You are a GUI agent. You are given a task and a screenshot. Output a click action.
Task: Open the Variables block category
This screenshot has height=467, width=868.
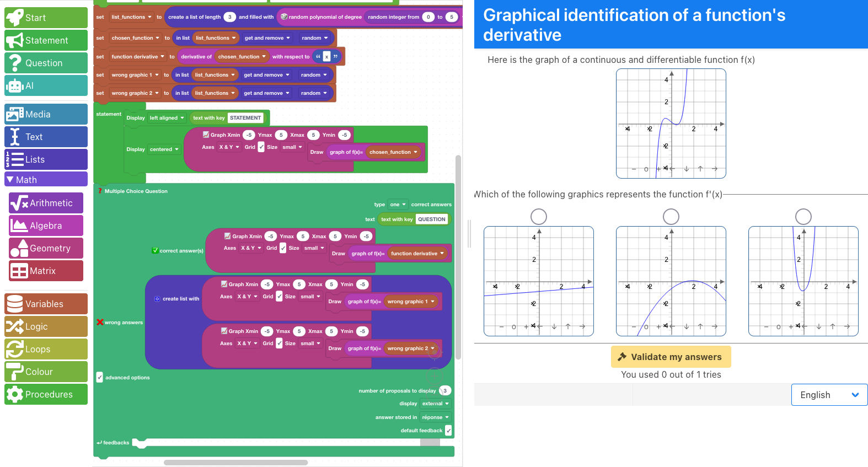click(46, 304)
